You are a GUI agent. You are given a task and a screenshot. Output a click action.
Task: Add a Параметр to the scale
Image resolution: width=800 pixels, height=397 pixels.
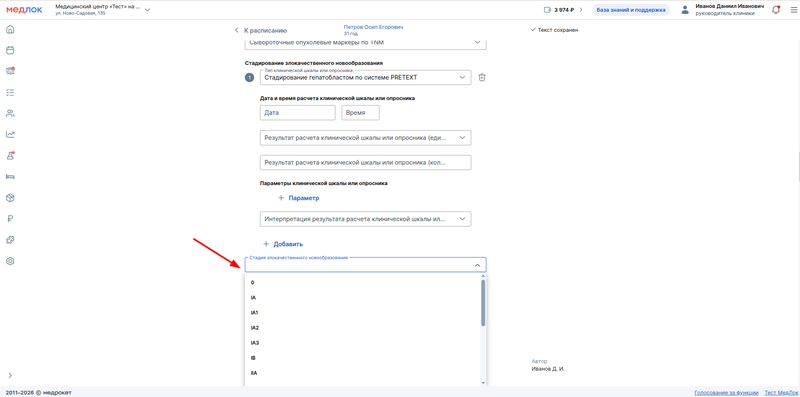coord(298,198)
